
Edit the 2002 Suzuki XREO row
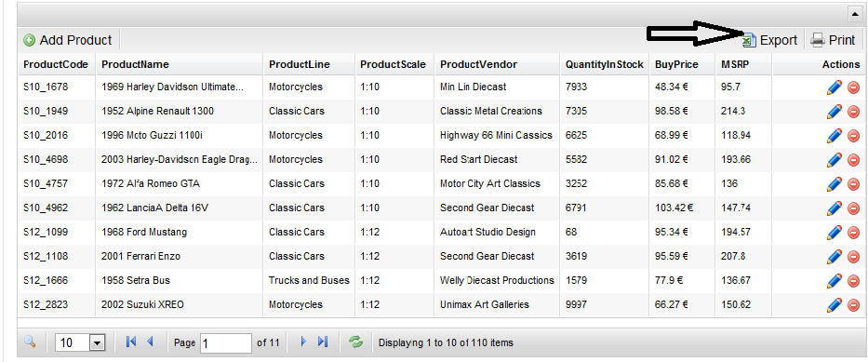click(834, 305)
